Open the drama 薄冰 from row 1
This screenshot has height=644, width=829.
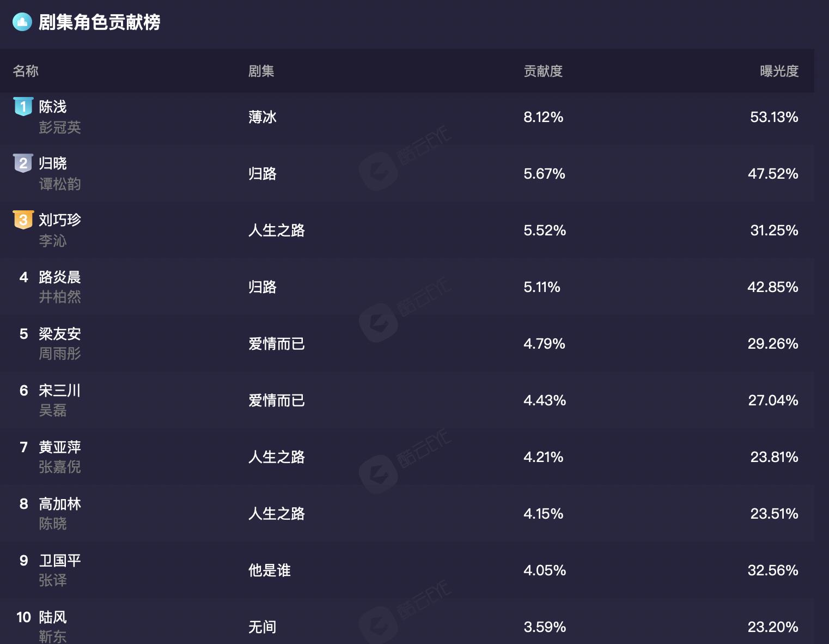[262, 117]
